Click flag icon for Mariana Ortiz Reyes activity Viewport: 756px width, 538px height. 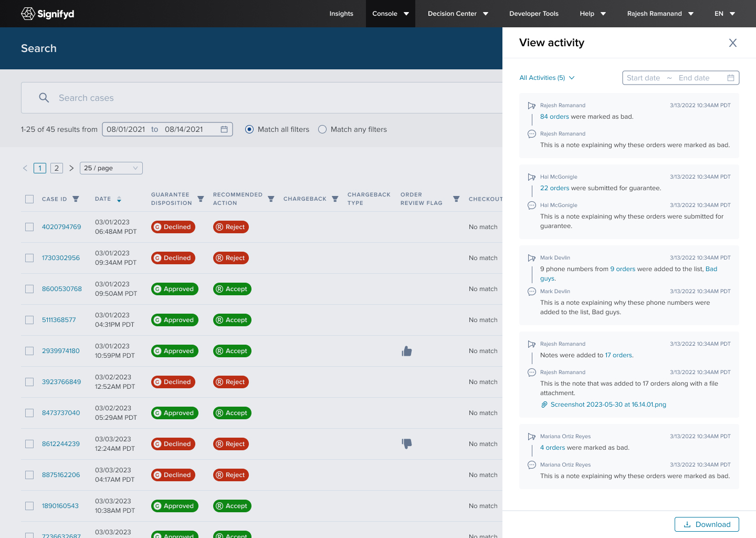[532, 437]
